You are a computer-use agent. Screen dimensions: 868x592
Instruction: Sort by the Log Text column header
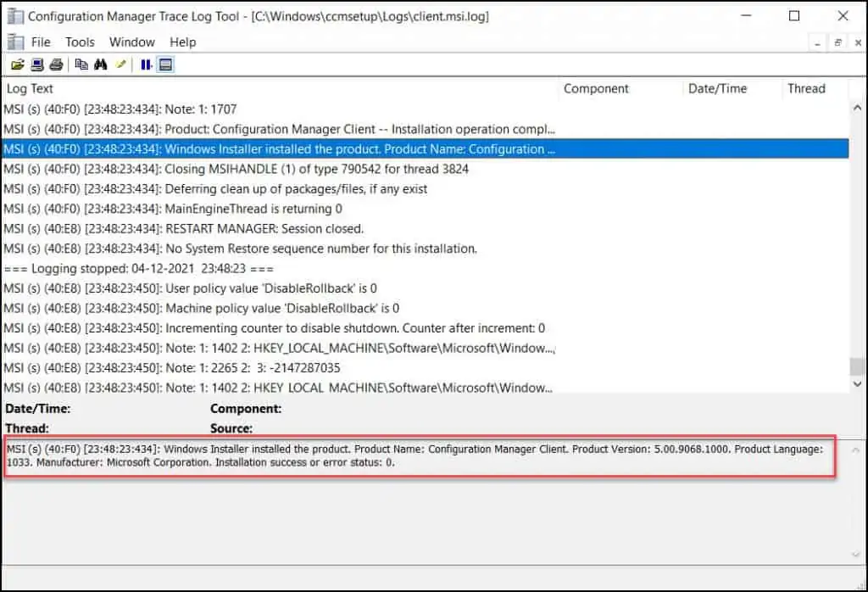click(x=280, y=88)
